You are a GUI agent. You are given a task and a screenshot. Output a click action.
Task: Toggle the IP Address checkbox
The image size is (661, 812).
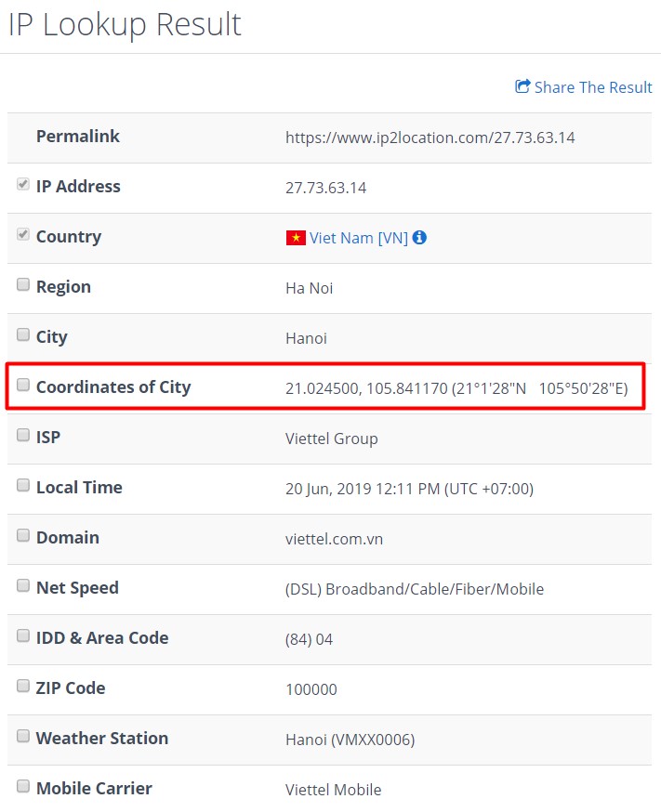click(x=23, y=185)
